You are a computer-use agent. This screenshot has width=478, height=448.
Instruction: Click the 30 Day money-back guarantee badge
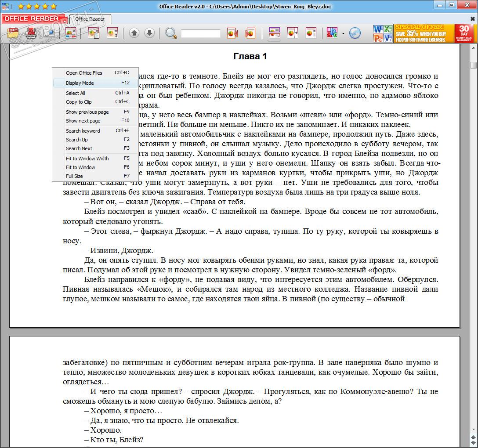[464, 33]
